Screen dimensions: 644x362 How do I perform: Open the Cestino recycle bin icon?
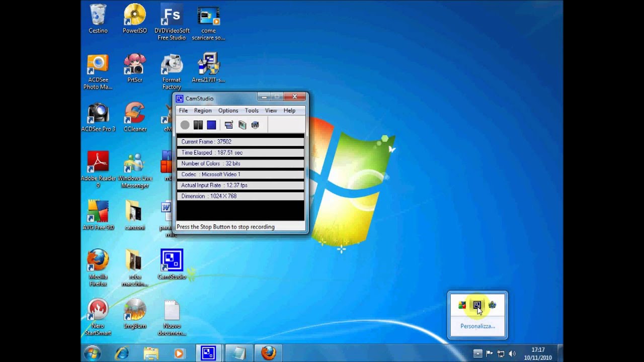point(98,19)
